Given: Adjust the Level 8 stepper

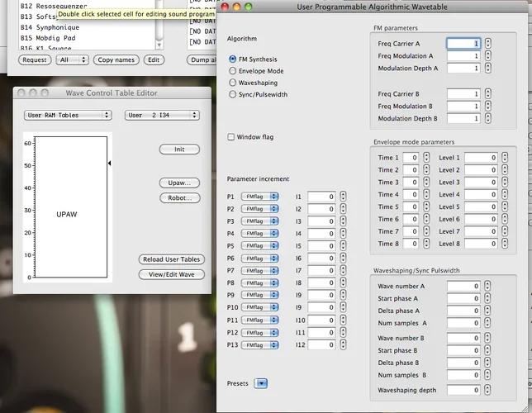Looking at the screenshot, I should (506, 244).
